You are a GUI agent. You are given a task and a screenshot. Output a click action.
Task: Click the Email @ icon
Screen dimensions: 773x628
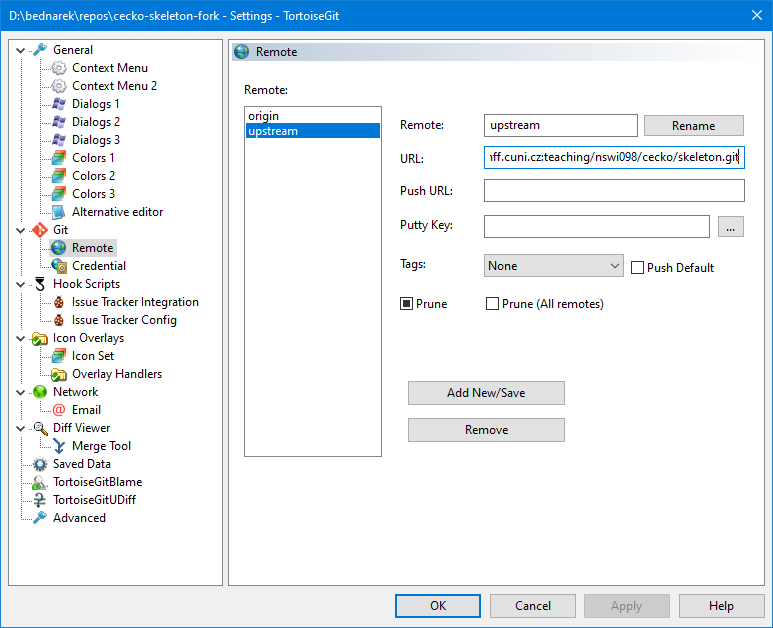[59, 410]
